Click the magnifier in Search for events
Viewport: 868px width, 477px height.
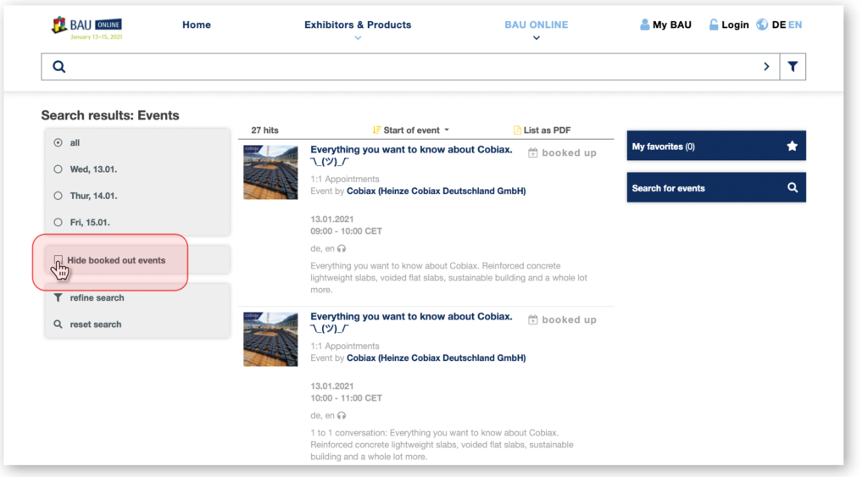792,188
